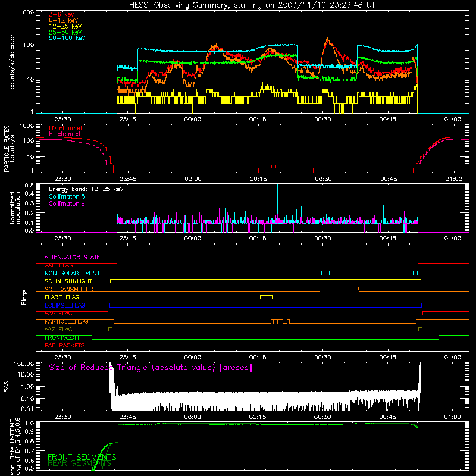Viewport: 476px width, 476px height.
Task: Click the ATTENUATOR_STATE flag label
Action: pos(72,257)
